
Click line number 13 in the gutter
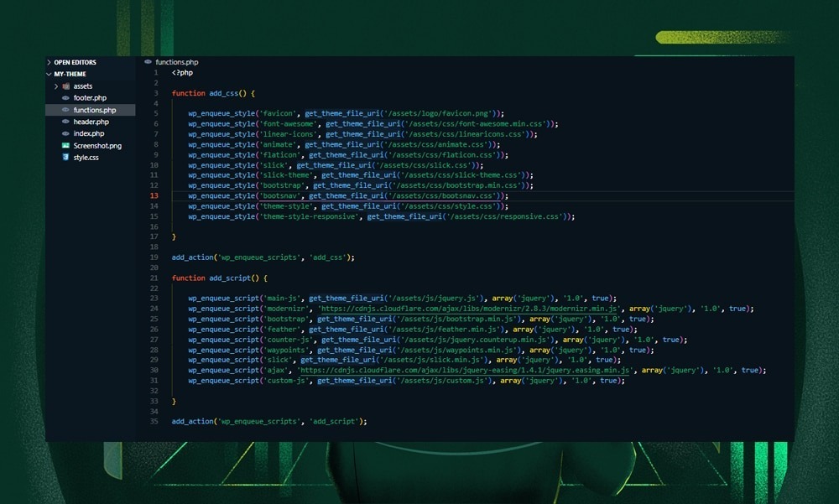[154, 195]
